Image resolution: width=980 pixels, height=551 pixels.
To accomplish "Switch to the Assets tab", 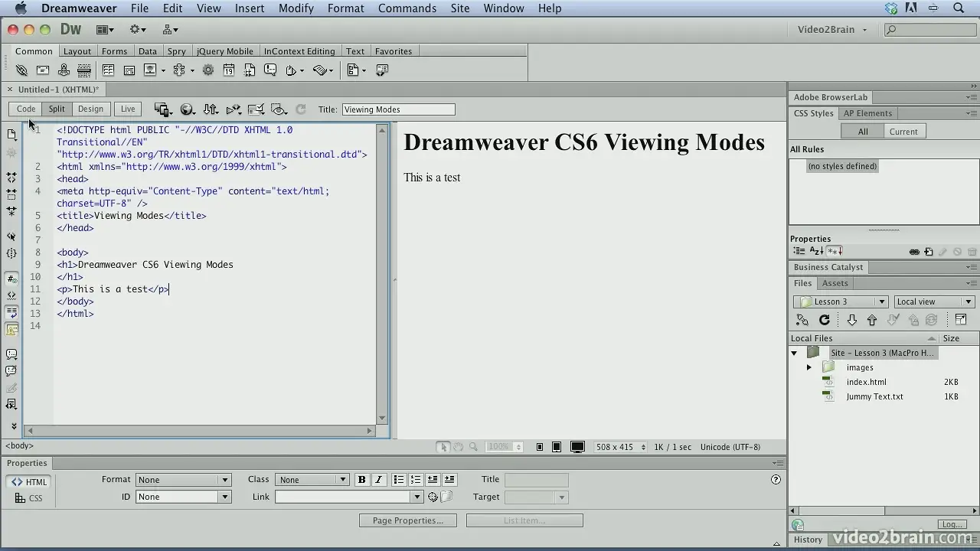I will pyautogui.click(x=835, y=283).
